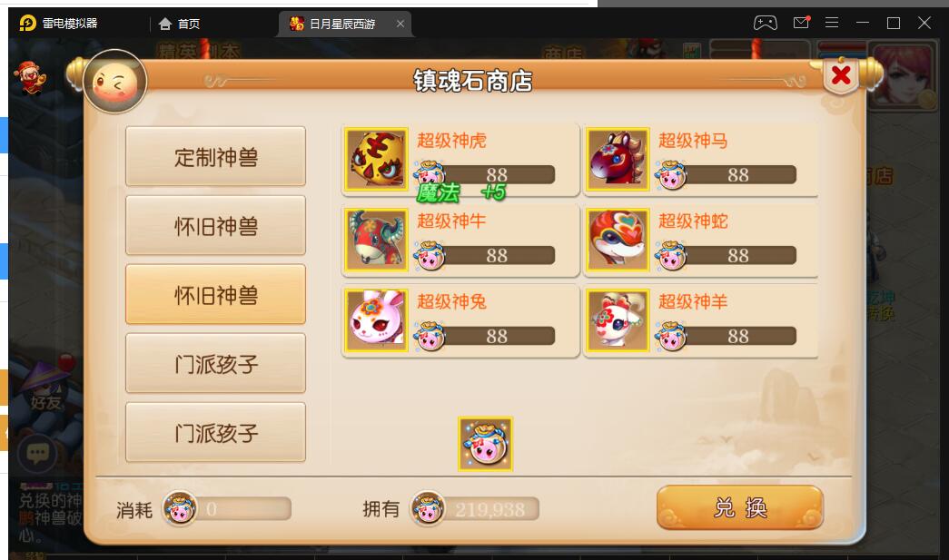The height and width of the screenshot is (560, 949).
Task: Click the winking face avatar icon
Action: [115, 83]
